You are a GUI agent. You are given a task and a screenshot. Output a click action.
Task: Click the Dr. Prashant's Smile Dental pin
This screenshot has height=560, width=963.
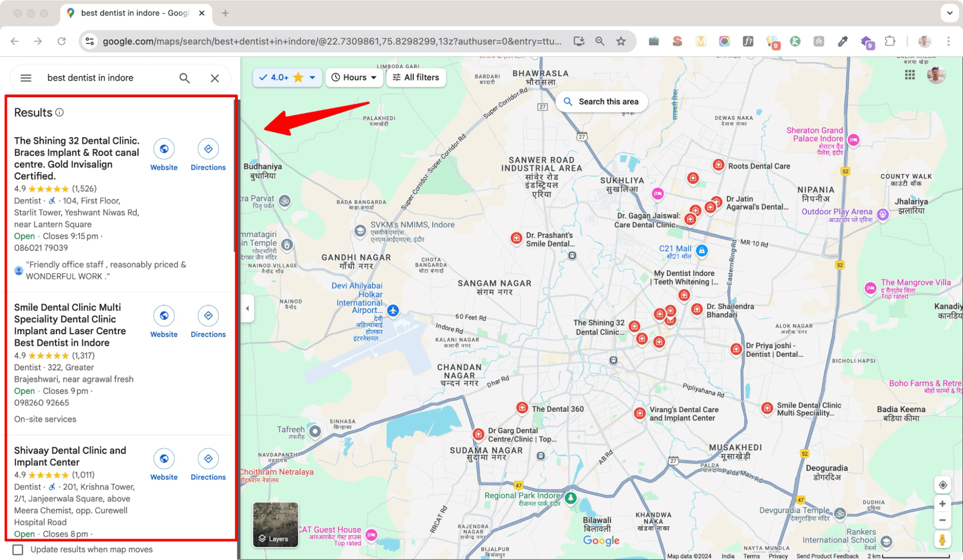tap(516, 238)
